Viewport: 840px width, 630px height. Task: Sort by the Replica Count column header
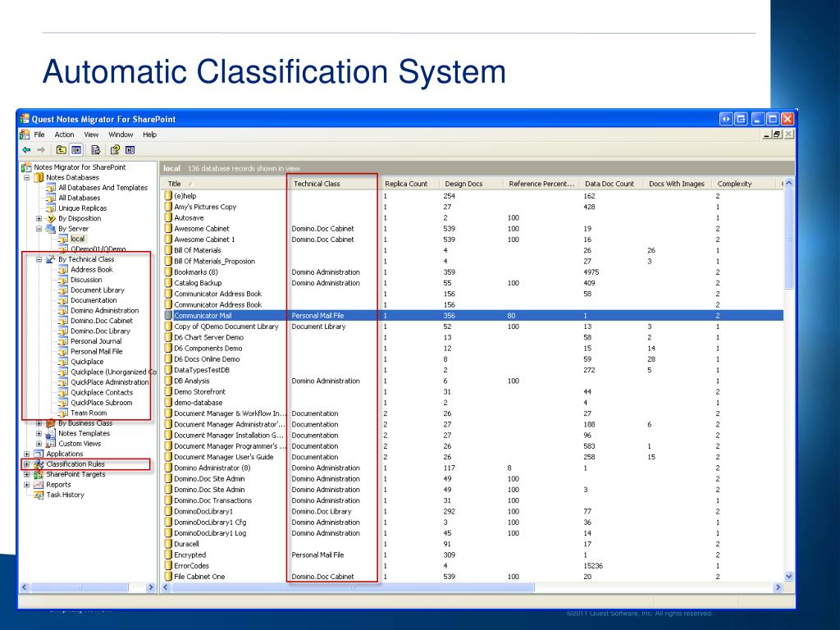tap(409, 184)
